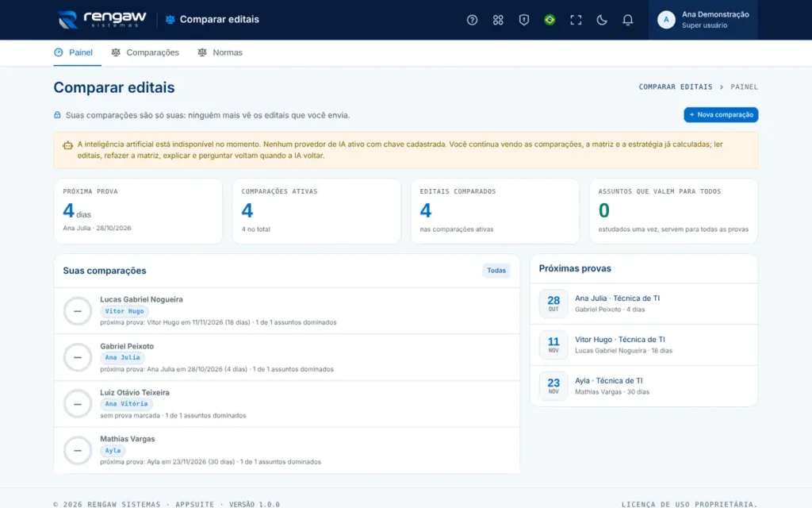Change language via the Brazil flag icon
The height and width of the screenshot is (508, 812).
pos(550,20)
